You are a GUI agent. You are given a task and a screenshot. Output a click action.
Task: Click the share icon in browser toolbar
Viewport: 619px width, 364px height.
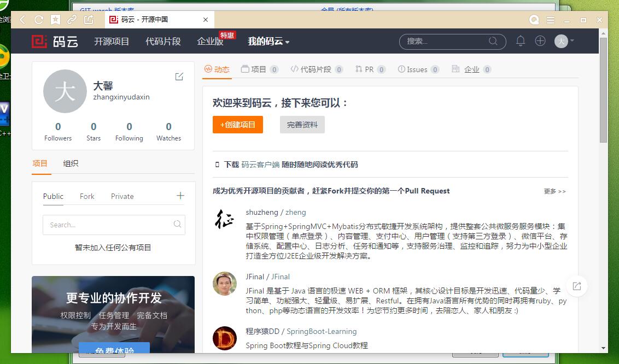click(x=89, y=19)
